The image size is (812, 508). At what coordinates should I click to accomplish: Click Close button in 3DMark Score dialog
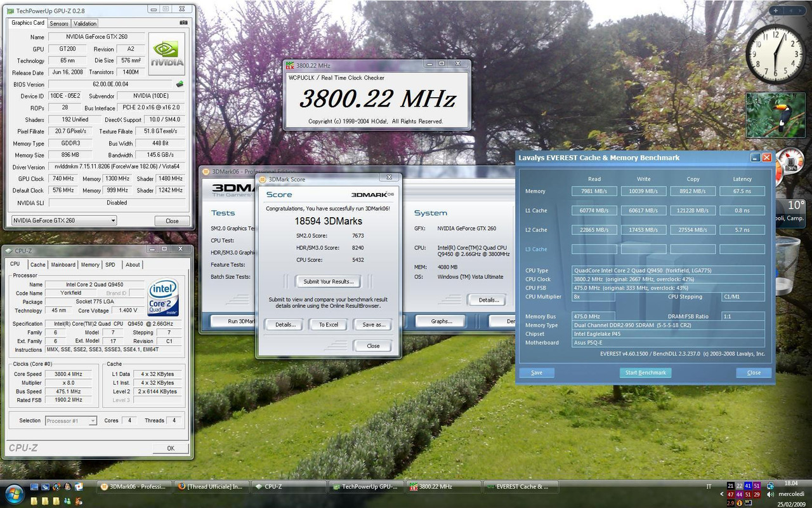tap(373, 346)
